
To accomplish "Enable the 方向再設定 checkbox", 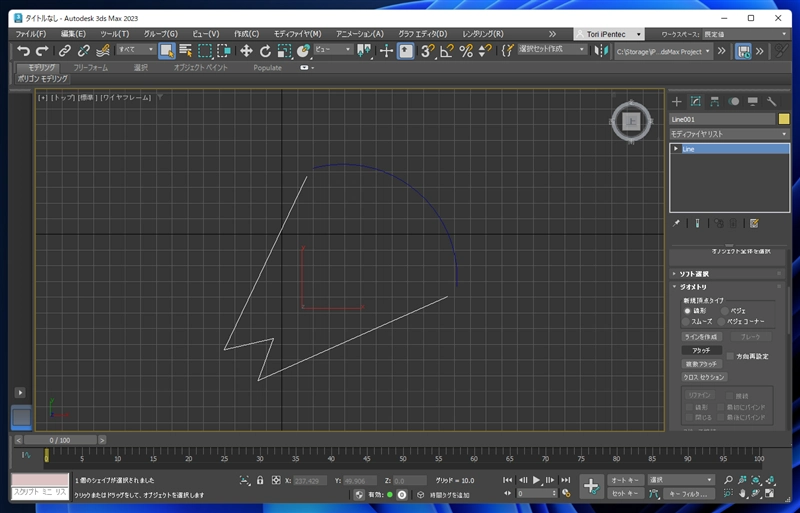I will click(x=730, y=355).
